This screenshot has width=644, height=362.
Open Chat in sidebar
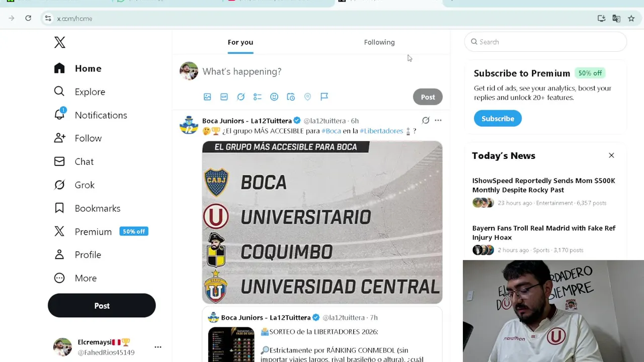(74, 161)
